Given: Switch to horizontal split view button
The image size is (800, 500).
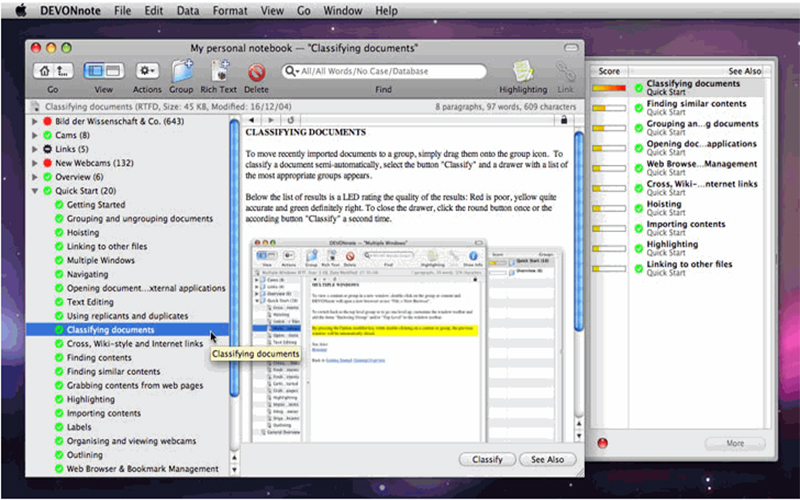Looking at the screenshot, I should [114, 71].
